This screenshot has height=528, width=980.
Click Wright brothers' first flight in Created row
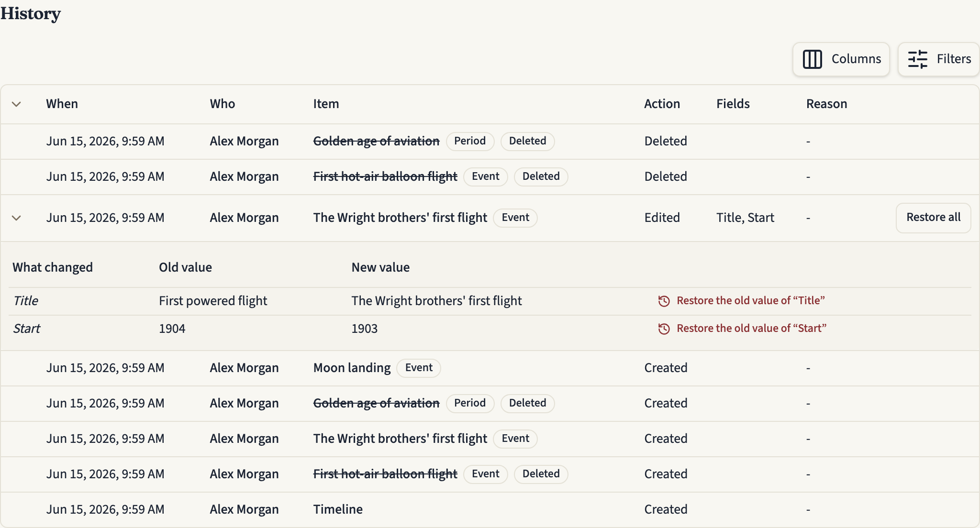(x=400, y=439)
